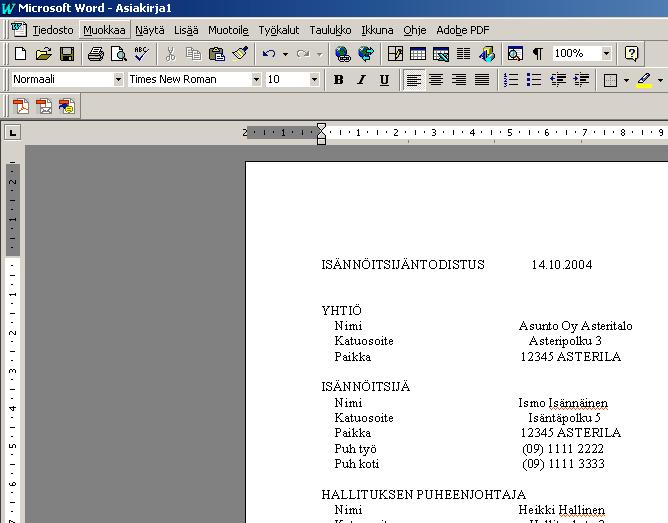The width and height of the screenshot is (668, 523).
Task: Redo the previously undone action
Action: [x=303, y=54]
